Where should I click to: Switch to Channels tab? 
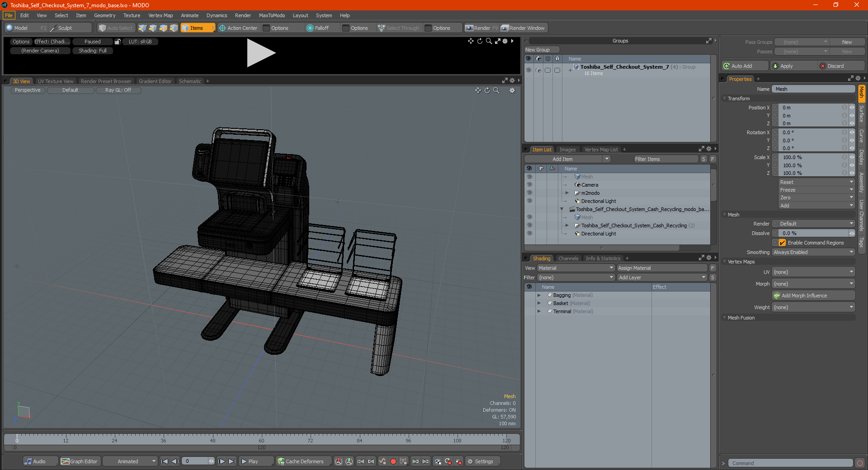tap(568, 258)
